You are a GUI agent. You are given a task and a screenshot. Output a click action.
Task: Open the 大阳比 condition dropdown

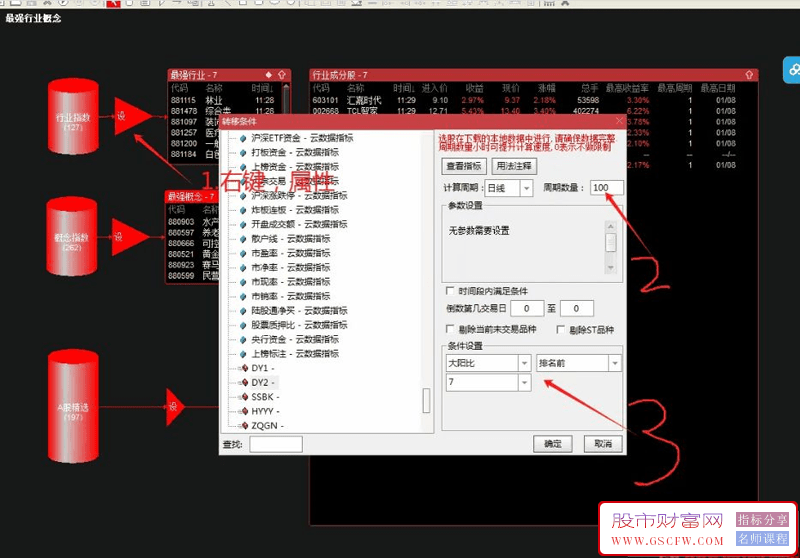524,363
